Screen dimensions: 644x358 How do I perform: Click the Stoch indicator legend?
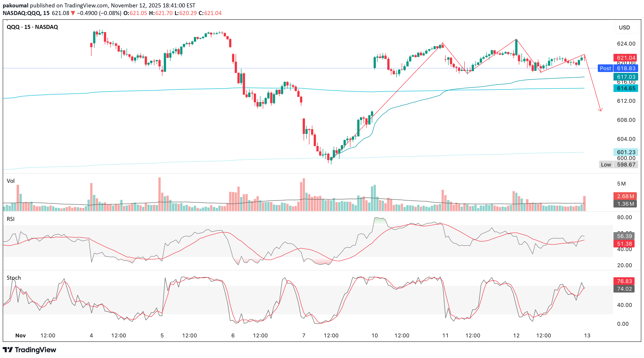coord(14,278)
